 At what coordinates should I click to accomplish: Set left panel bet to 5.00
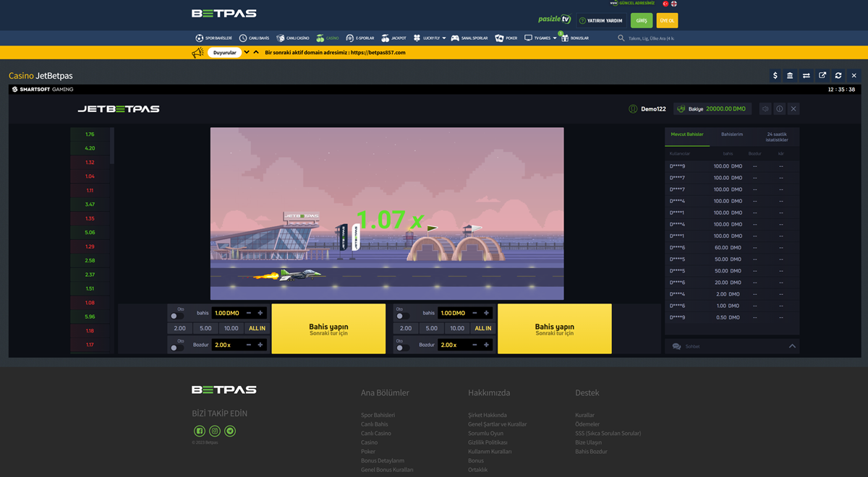[205, 328]
